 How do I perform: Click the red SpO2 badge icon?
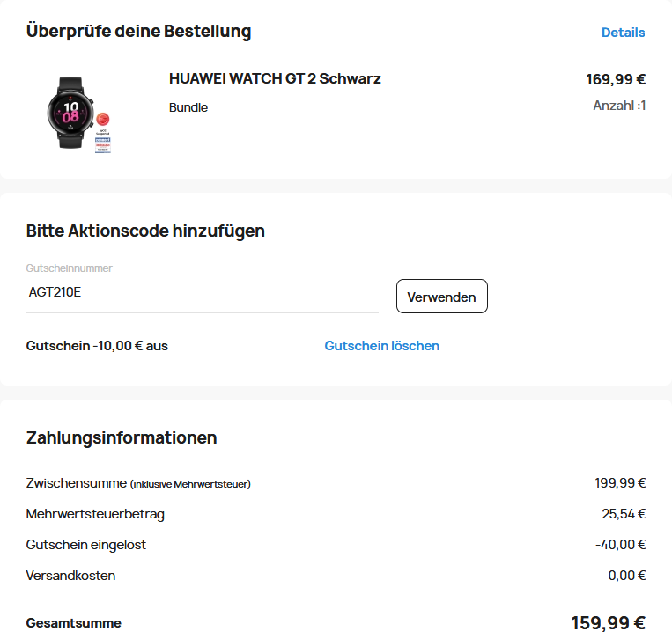coord(104,120)
